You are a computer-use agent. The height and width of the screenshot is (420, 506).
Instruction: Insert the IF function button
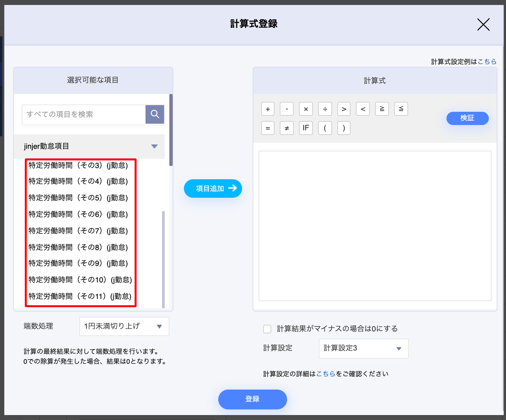tap(306, 128)
